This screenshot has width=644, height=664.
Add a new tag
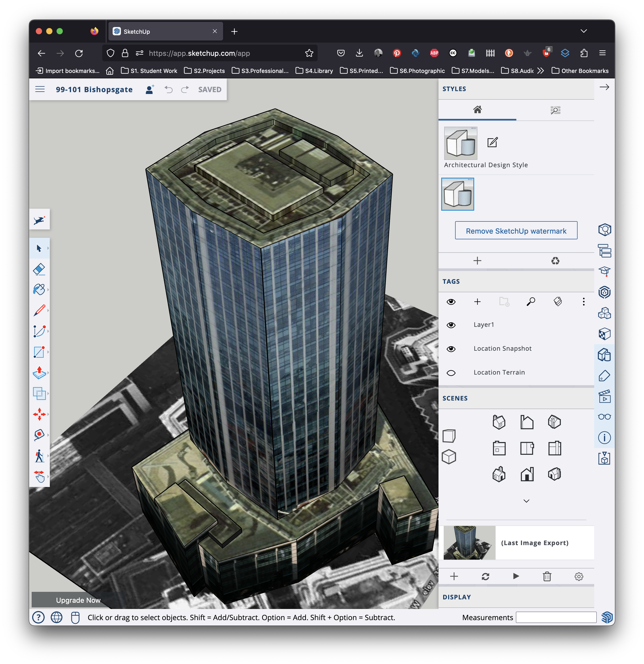[x=477, y=302]
